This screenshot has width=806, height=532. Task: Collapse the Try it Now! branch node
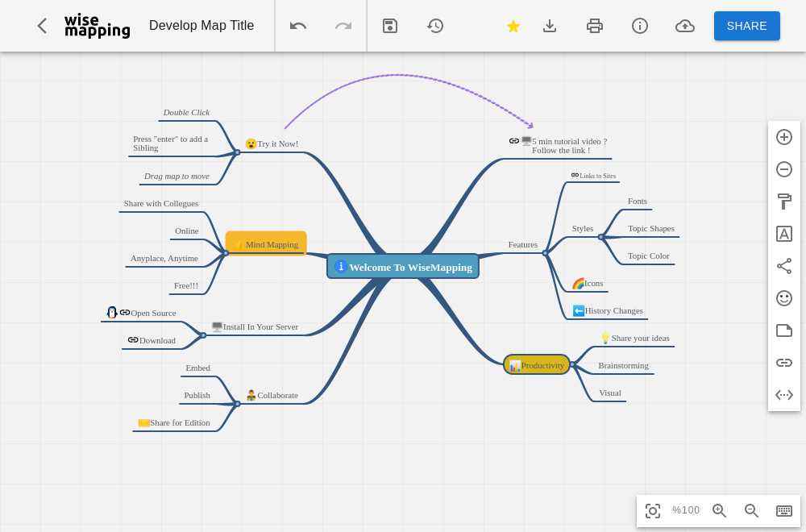click(x=238, y=152)
